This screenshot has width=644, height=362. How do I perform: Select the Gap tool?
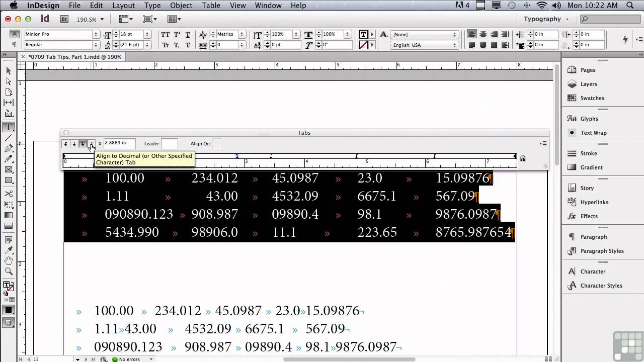point(9,103)
